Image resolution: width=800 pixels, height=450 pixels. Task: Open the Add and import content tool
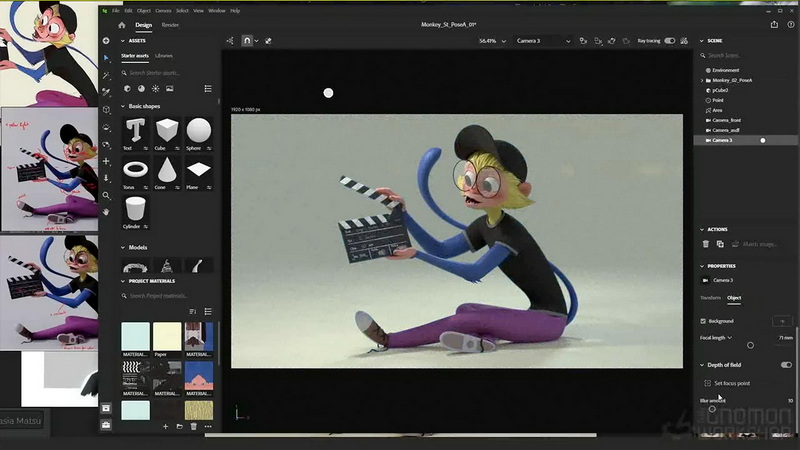click(x=106, y=40)
